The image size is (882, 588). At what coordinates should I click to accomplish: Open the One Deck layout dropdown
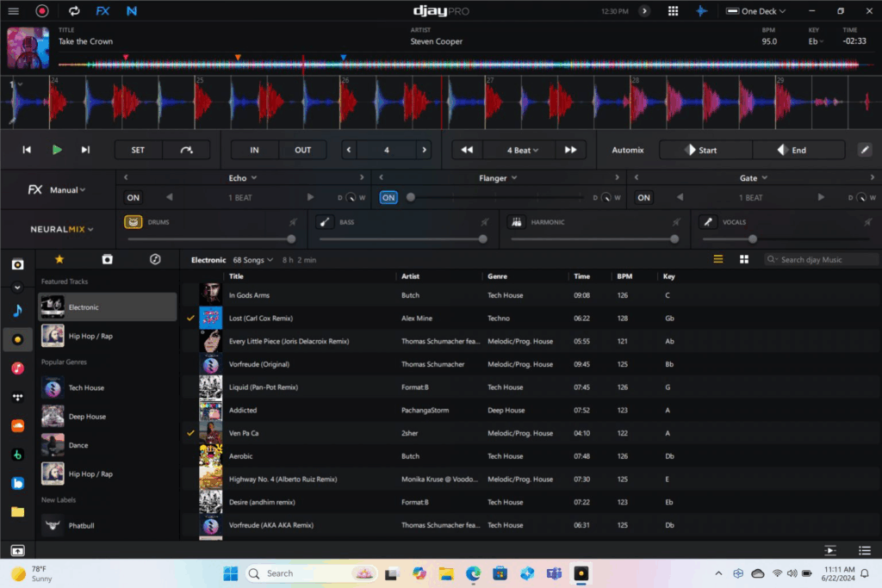[755, 11]
